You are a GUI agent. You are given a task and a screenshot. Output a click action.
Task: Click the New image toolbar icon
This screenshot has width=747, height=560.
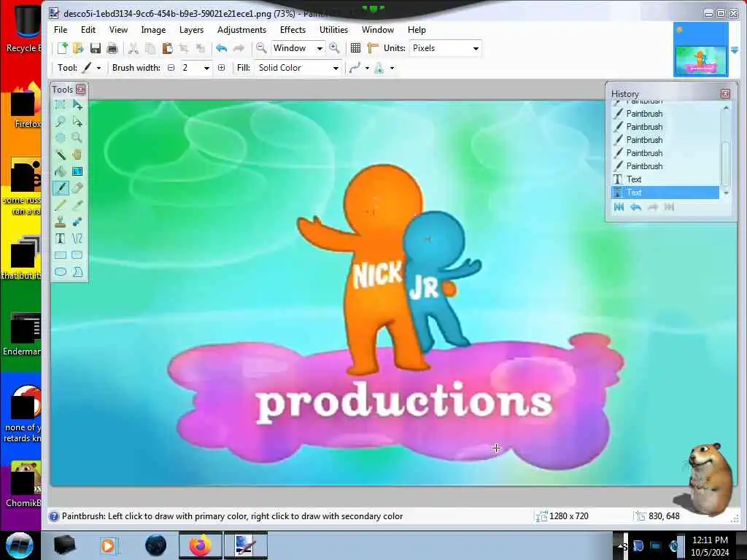coord(63,48)
